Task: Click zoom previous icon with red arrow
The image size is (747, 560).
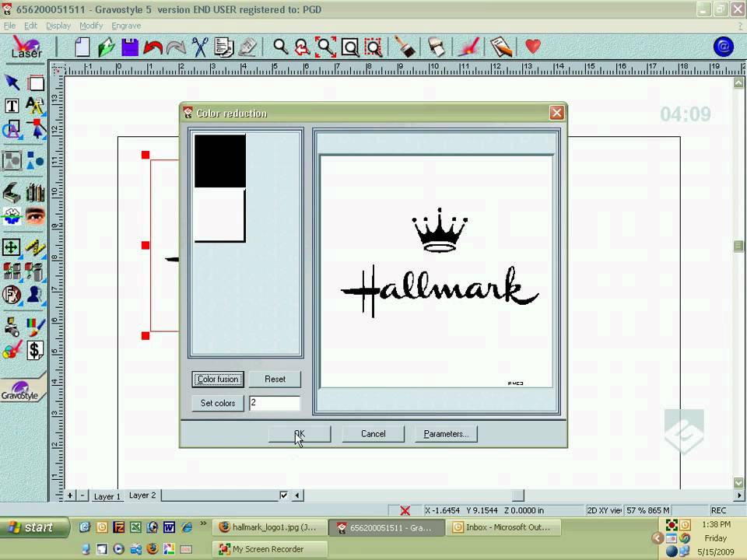Action: [303, 47]
